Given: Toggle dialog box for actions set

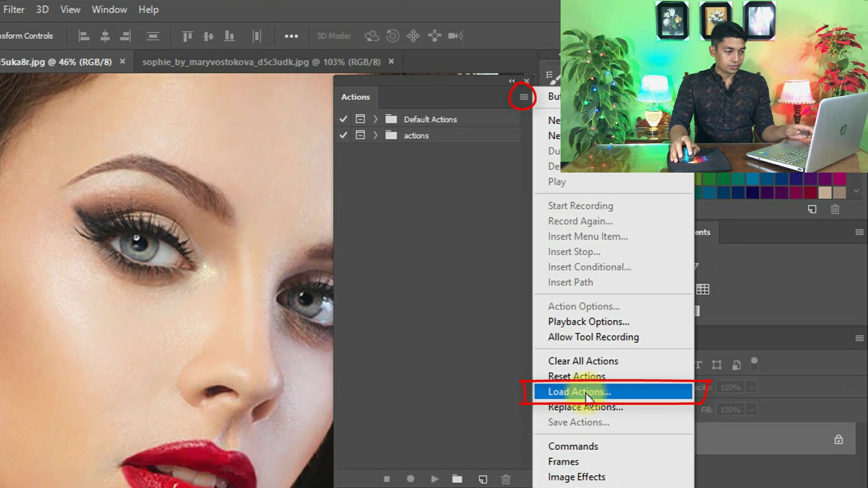Looking at the screenshot, I should pyautogui.click(x=360, y=135).
